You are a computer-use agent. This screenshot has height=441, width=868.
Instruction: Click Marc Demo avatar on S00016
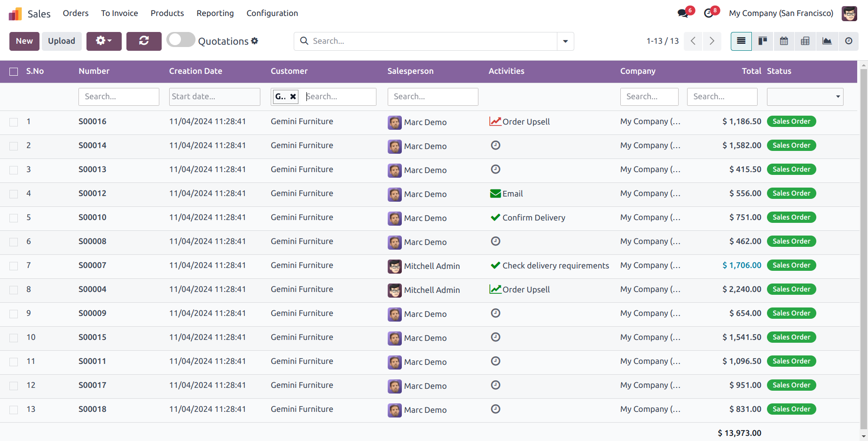[x=395, y=123]
